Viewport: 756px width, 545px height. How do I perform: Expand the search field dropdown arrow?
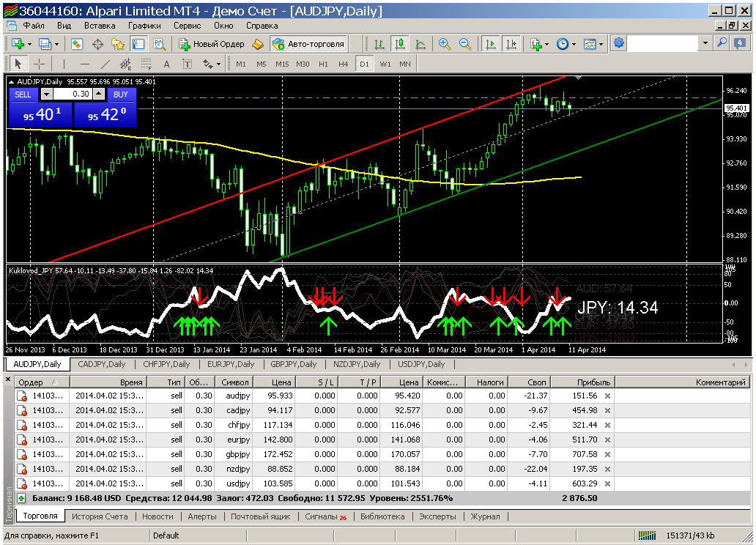[705, 43]
